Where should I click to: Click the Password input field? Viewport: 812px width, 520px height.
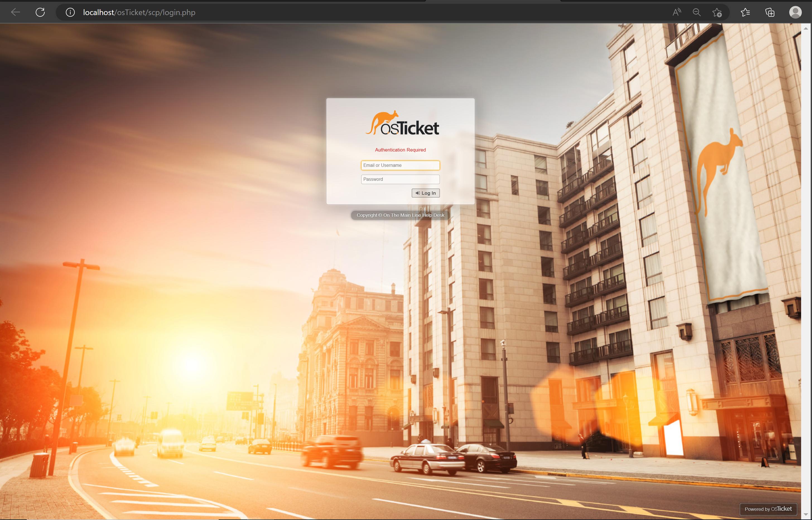click(400, 179)
